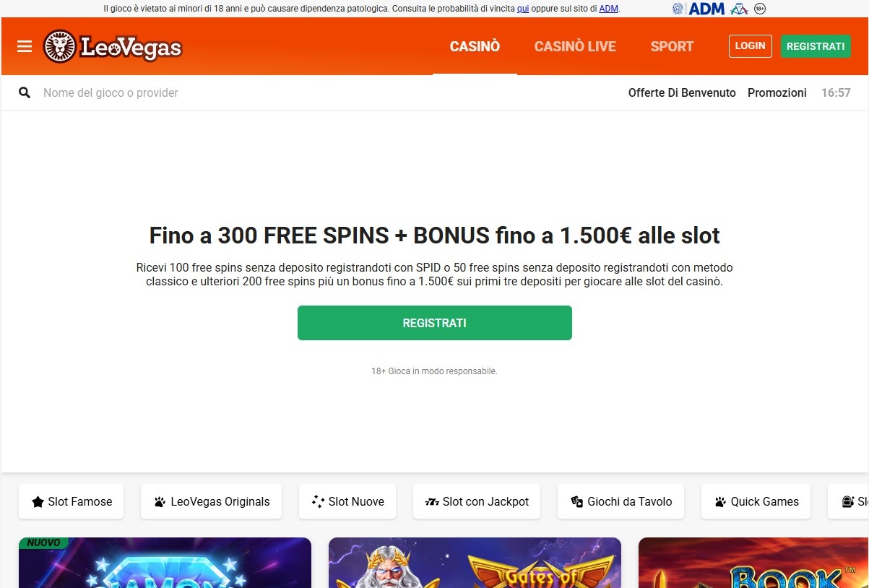This screenshot has height=588, width=869.
Task: Select the star icon on Slot Famose
Action: (x=38, y=501)
